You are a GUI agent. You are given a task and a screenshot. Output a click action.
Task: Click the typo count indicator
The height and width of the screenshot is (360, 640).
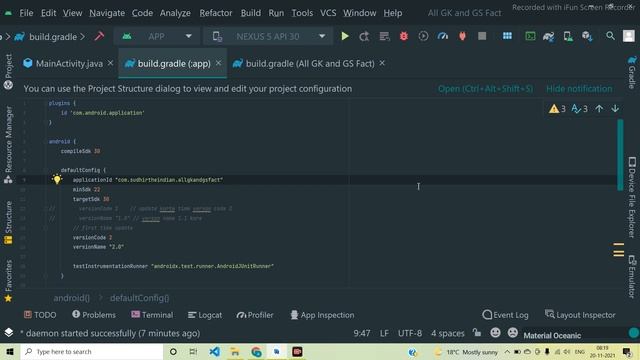pyautogui.click(x=579, y=109)
